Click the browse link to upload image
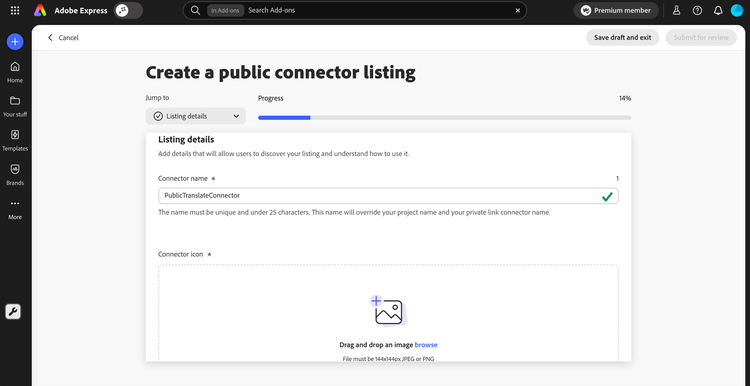 pyautogui.click(x=426, y=345)
